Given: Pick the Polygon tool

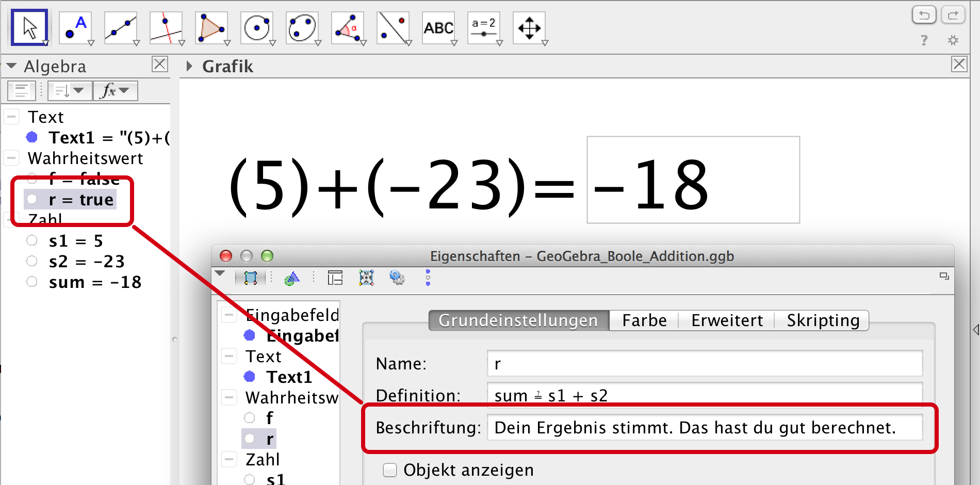Looking at the screenshot, I should [211, 28].
